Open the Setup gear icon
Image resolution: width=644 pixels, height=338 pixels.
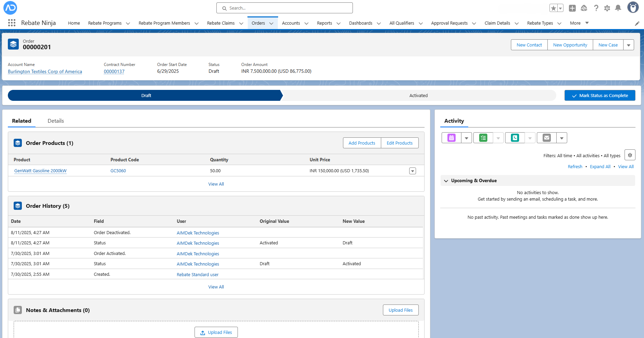(x=607, y=8)
